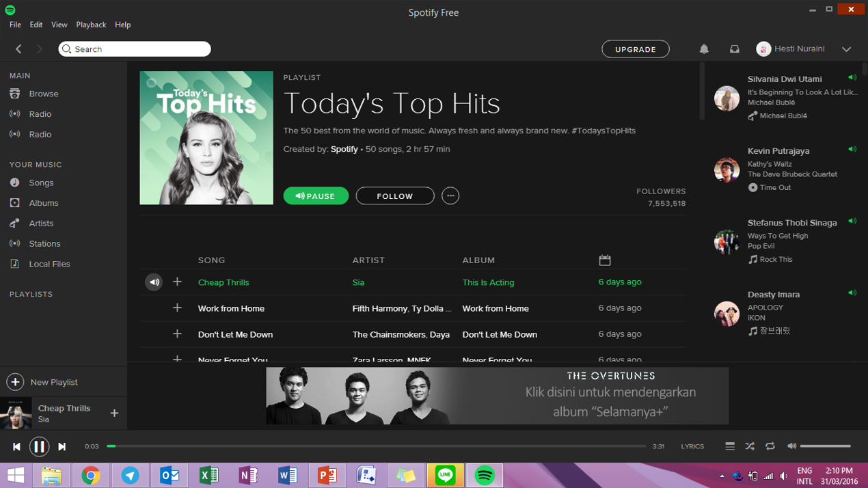This screenshot has height=488, width=868.
Task: Click into the Search field
Action: point(135,49)
